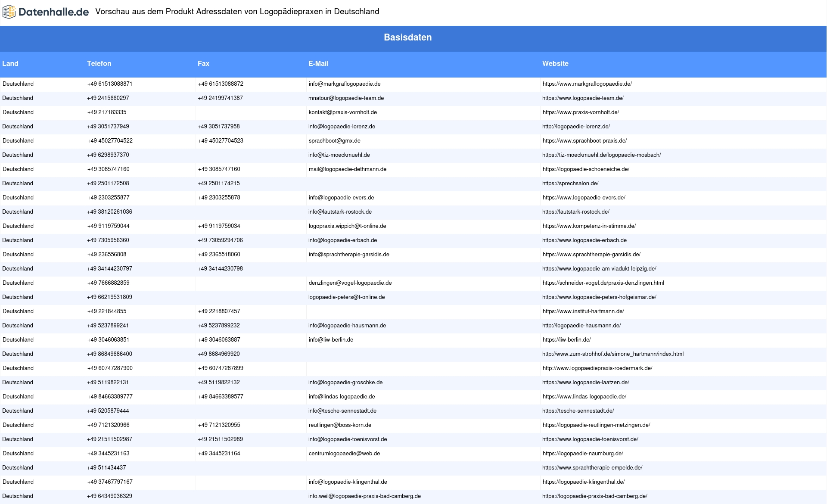
Task: Select the E-Mail column header
Action: tap(318, 64)
